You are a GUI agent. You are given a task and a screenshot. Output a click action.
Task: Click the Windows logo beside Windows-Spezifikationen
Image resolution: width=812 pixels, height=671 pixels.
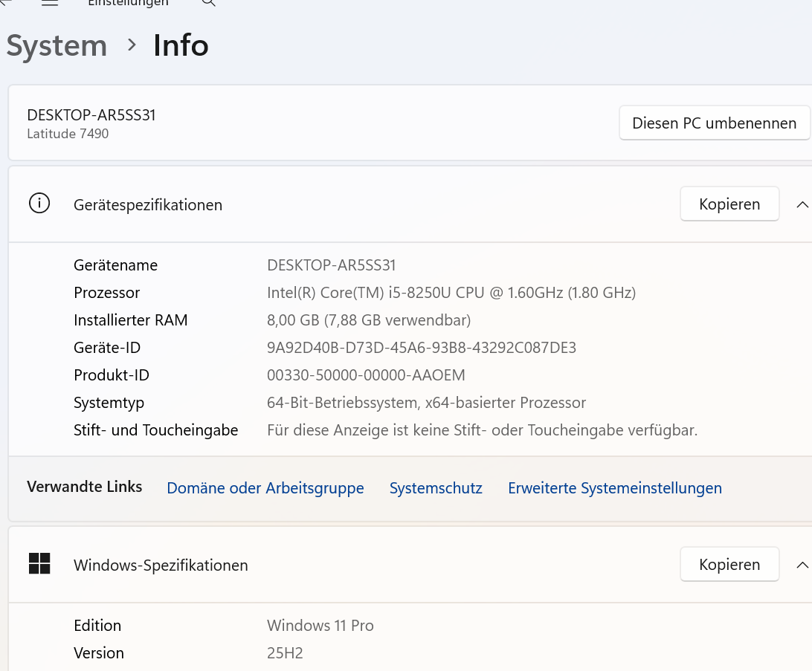pyautogui.click(x=39, y=563)
